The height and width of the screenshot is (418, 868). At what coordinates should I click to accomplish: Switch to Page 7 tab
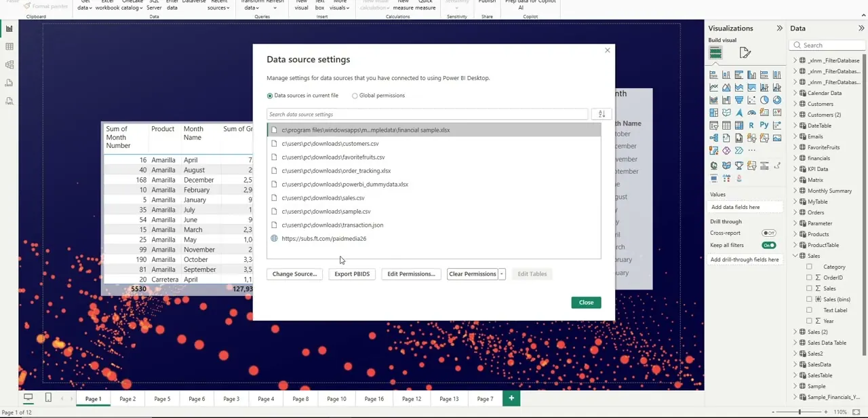click(485, 399)
